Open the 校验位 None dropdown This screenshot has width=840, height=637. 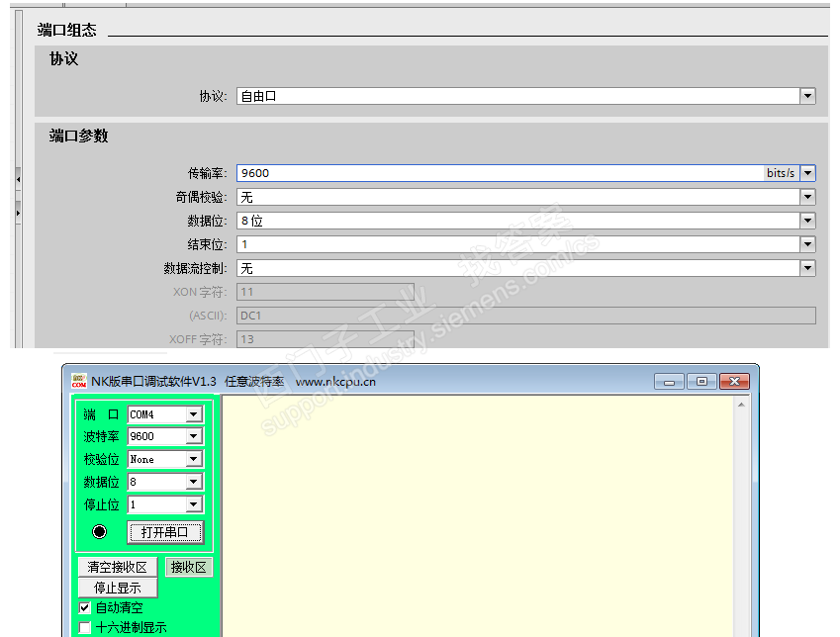click(x=193, y=459)
